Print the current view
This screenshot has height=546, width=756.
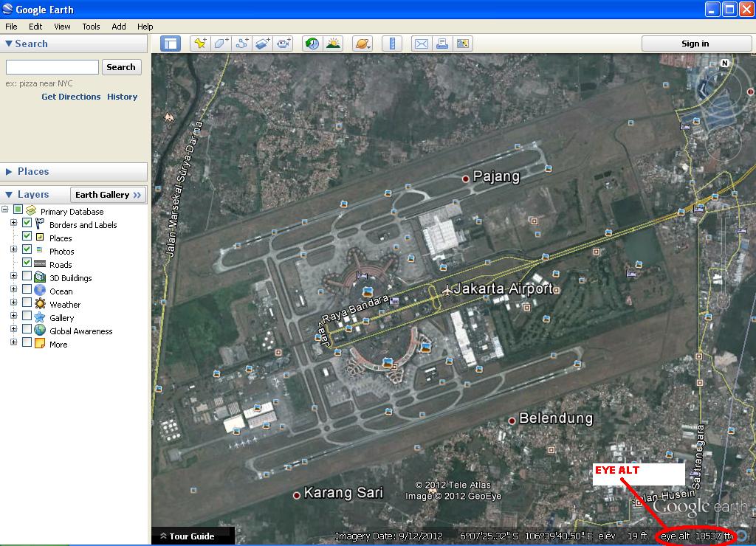tap(442, 44)
